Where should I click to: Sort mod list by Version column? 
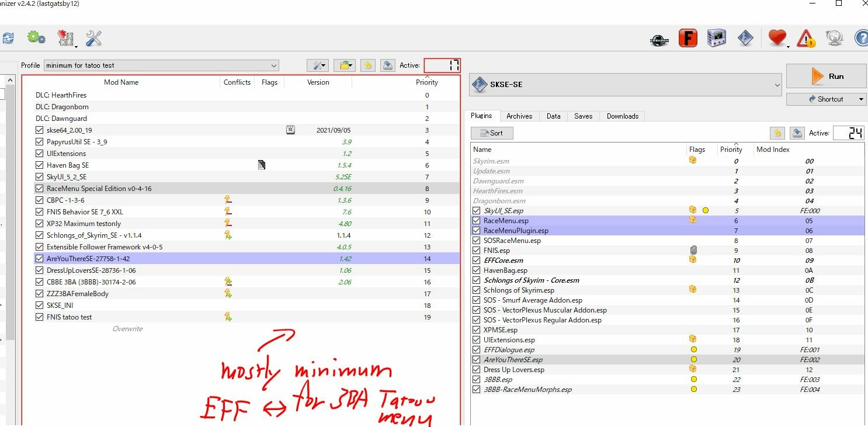pyautogui.click(x=318, y=82)
